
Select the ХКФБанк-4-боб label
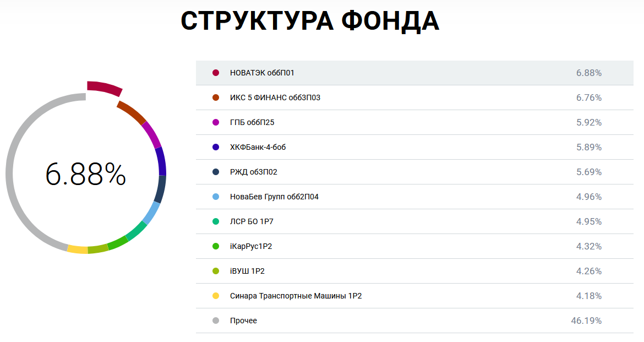[x=258, y=147]
